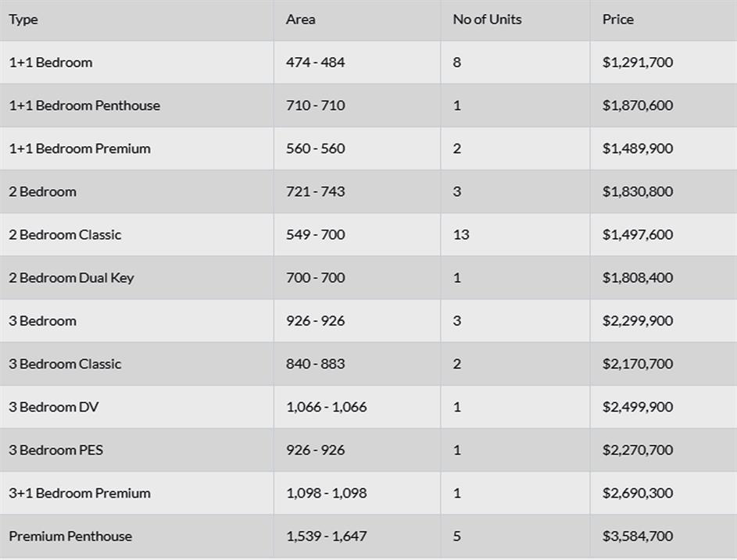This screenshot has width=737, height=560.
Task: Click the Area column header
Action: (301, 20)
